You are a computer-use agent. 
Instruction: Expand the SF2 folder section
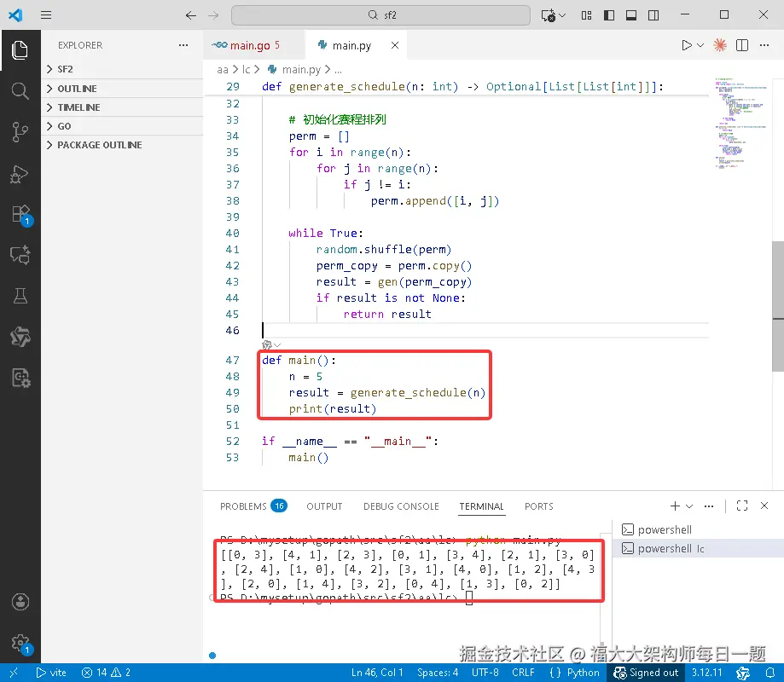click(123, 69)
